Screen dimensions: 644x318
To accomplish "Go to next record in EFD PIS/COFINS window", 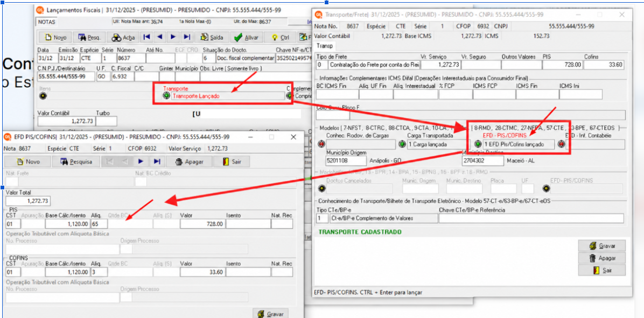I will (x=141, y=161).
